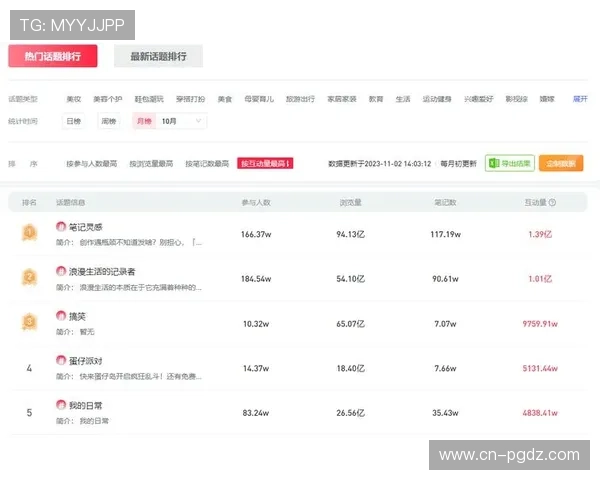Click the topic icon beside 我的日常 title

61,405
